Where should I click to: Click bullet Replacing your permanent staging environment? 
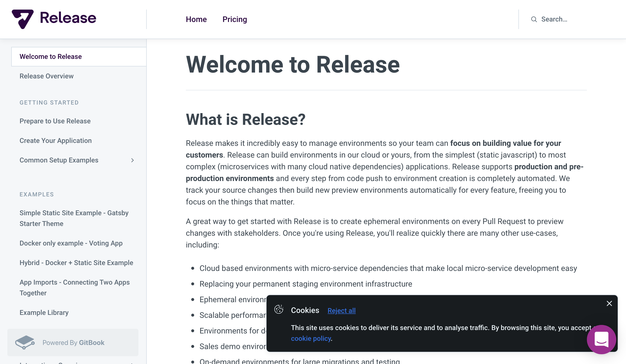tap(306, 284)
